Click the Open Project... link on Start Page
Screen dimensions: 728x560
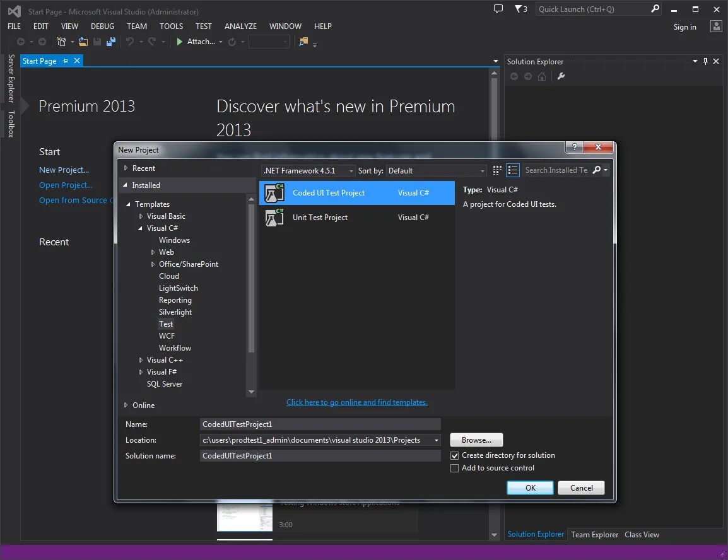[x=66, y=185]
